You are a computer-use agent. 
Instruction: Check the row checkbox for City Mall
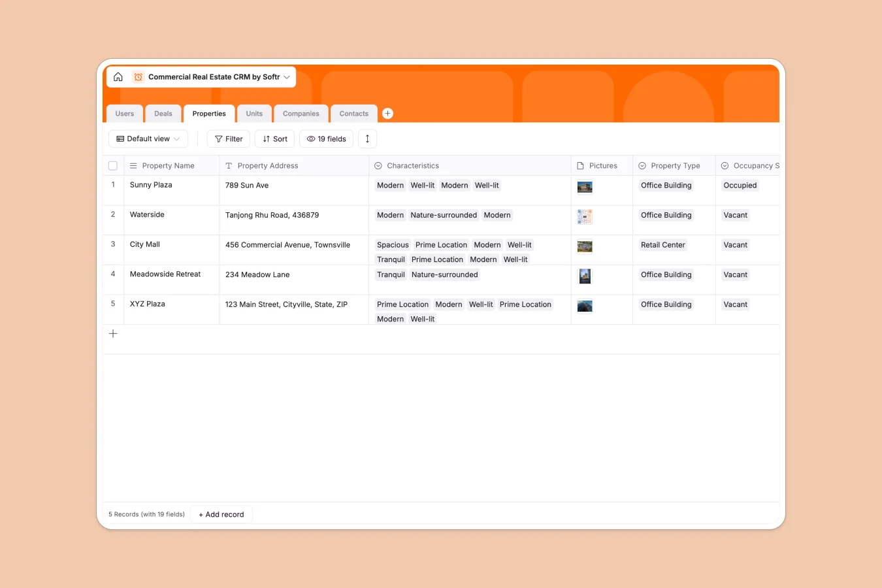(112, 244)
